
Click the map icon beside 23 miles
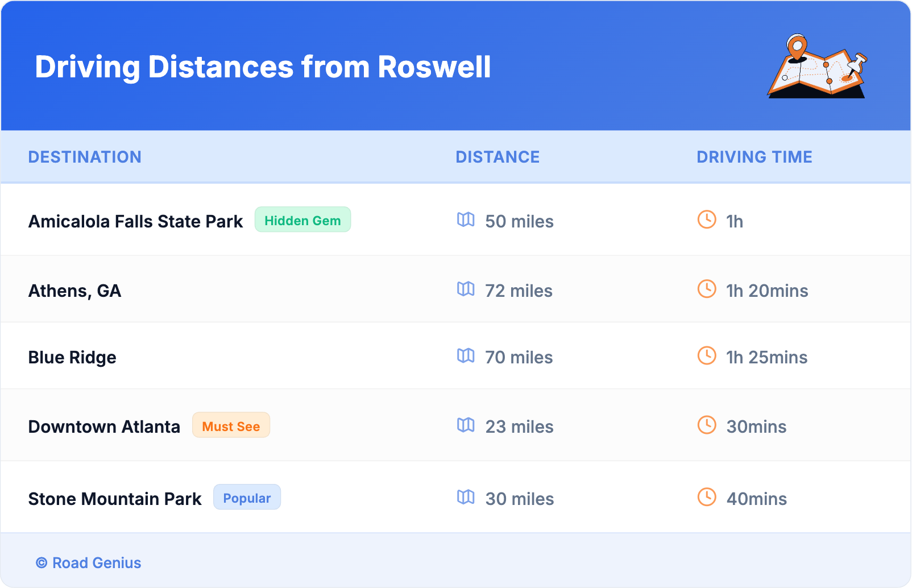[x=466, y=425]
